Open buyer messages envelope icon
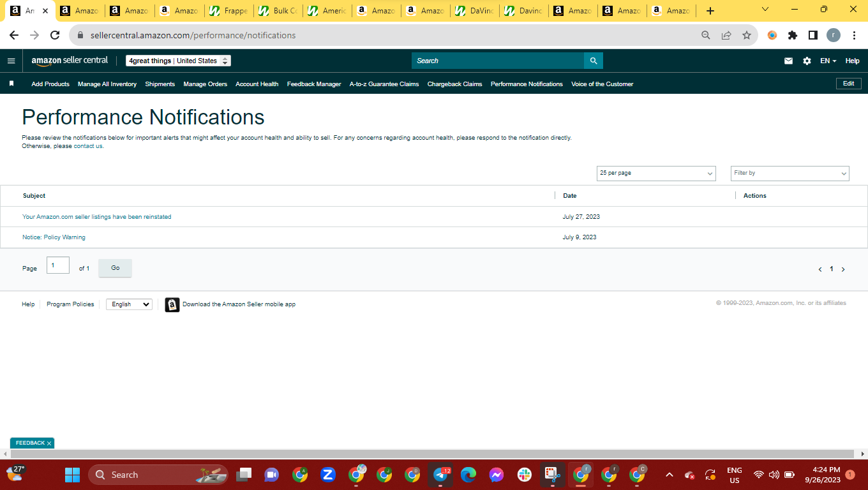The image size is (868, 490). click(788, 61)
